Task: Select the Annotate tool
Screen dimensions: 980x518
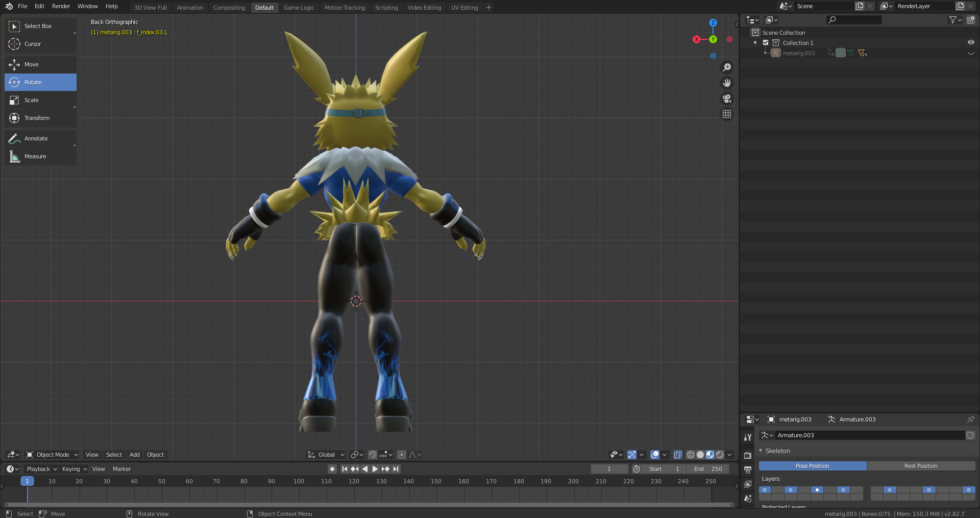Action: pyautogui.click(x=40, y=138)
